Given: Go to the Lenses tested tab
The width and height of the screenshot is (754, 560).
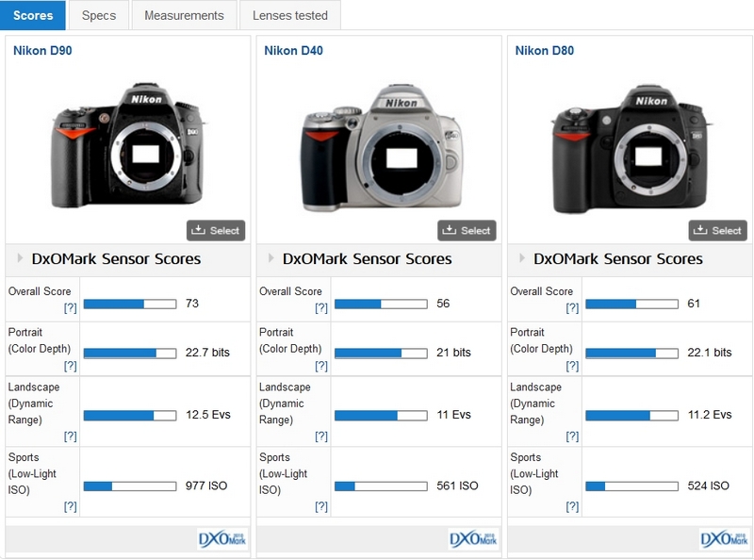Looking at the screenshot, I should tap(290, 15).
